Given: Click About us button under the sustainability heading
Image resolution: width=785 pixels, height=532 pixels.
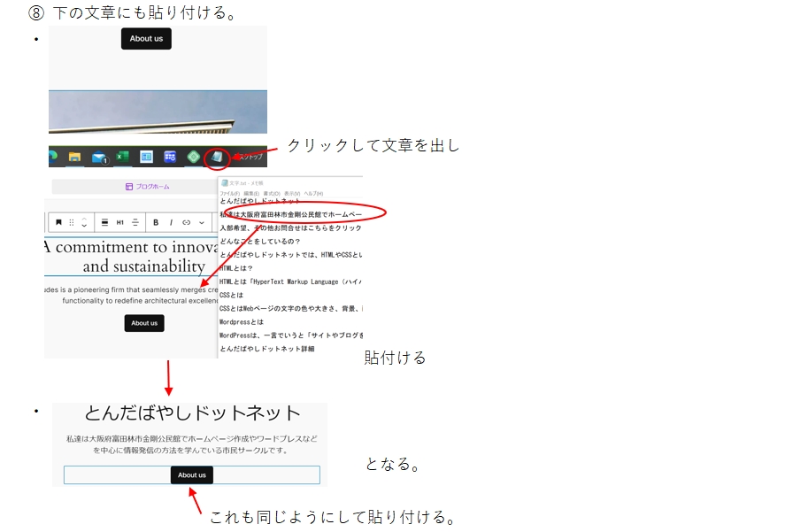Looking at the screenshot, I should pos(144,323).
